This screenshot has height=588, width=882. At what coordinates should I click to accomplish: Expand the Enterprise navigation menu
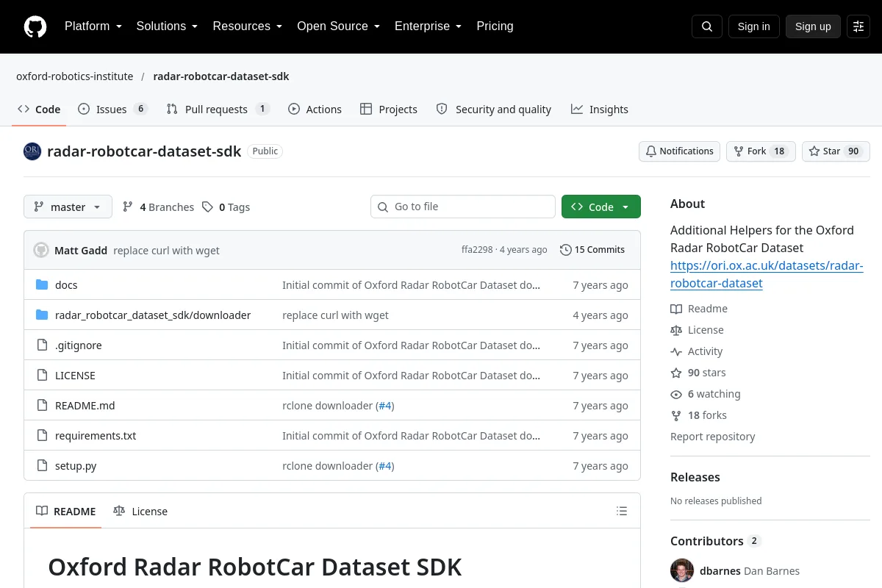tap(428, 26)
